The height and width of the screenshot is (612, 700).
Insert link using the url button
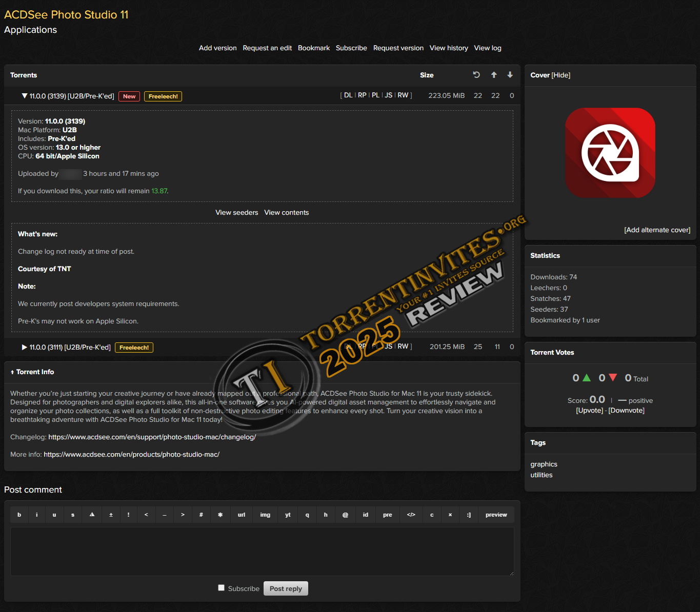tap(242, 515)
